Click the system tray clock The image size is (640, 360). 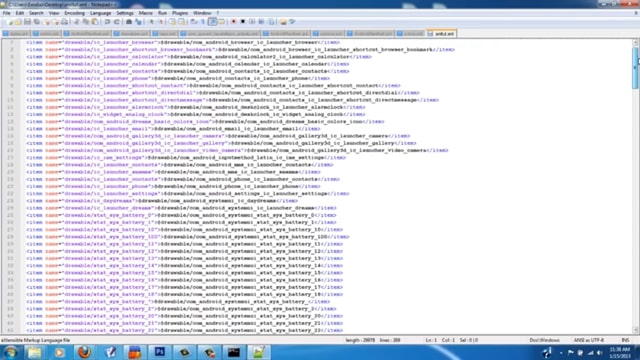click(620, 353)
